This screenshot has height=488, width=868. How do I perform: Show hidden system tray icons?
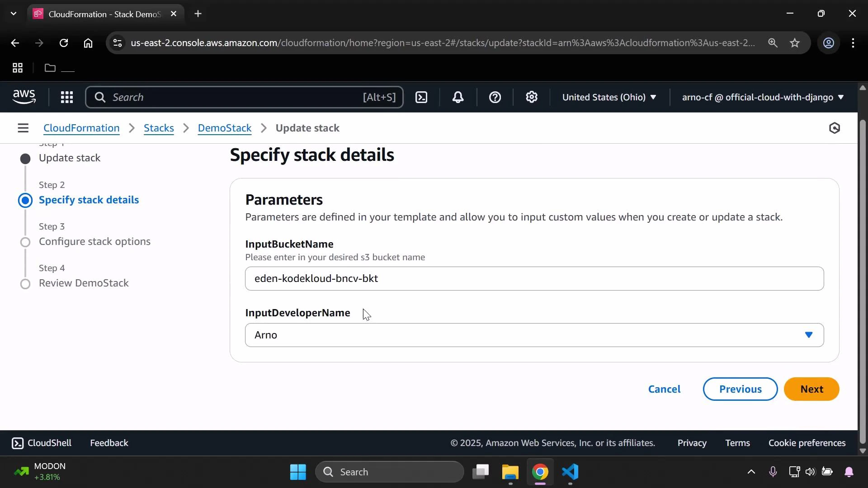pyautogui.click(x=751, y=472)
